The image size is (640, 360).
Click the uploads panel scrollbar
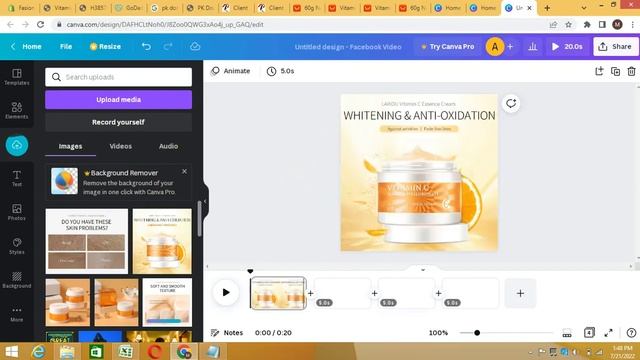click(200, 218)
